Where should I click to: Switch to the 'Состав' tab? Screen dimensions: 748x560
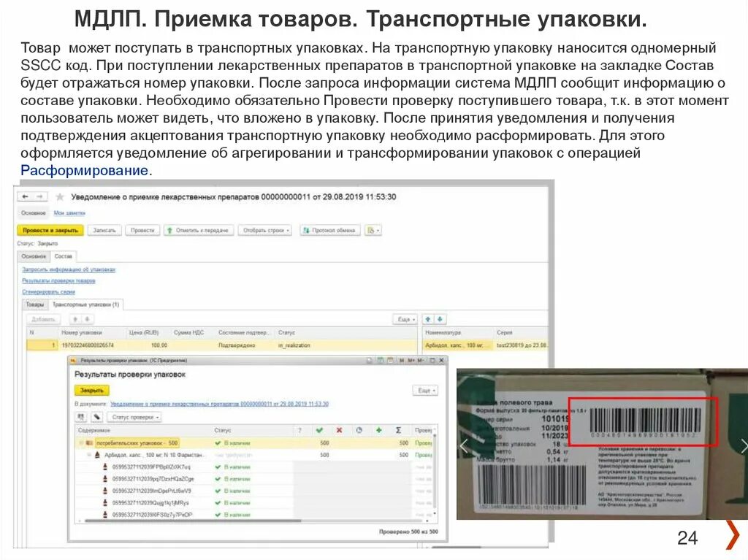click(63, 256)
